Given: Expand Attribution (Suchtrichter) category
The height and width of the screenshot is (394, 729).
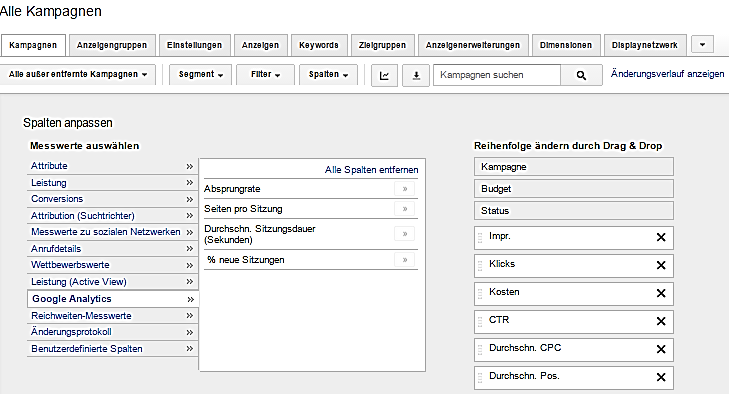Looking at the screenshot, I should click(113, 216).
